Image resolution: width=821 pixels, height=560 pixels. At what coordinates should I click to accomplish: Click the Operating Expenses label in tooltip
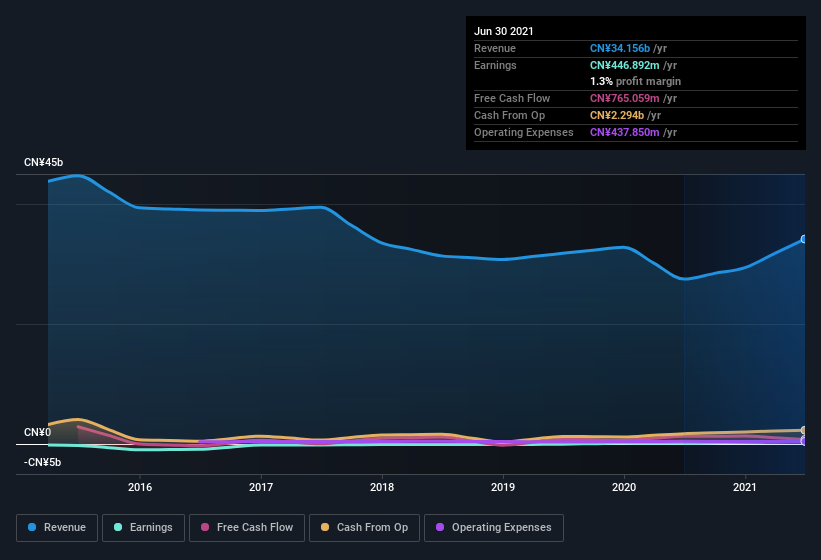tap(524, 132)
